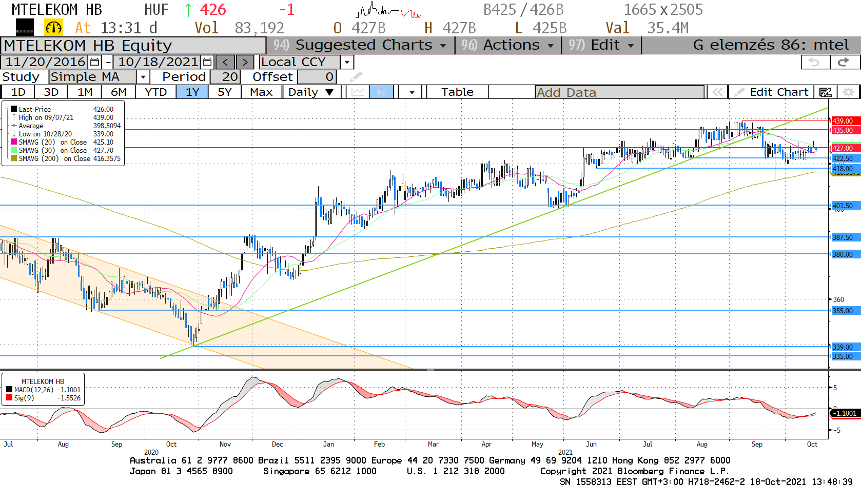Click the 422.50 blue level label
The height and width of the screenshot is (504, 861).
coord(845,158)
